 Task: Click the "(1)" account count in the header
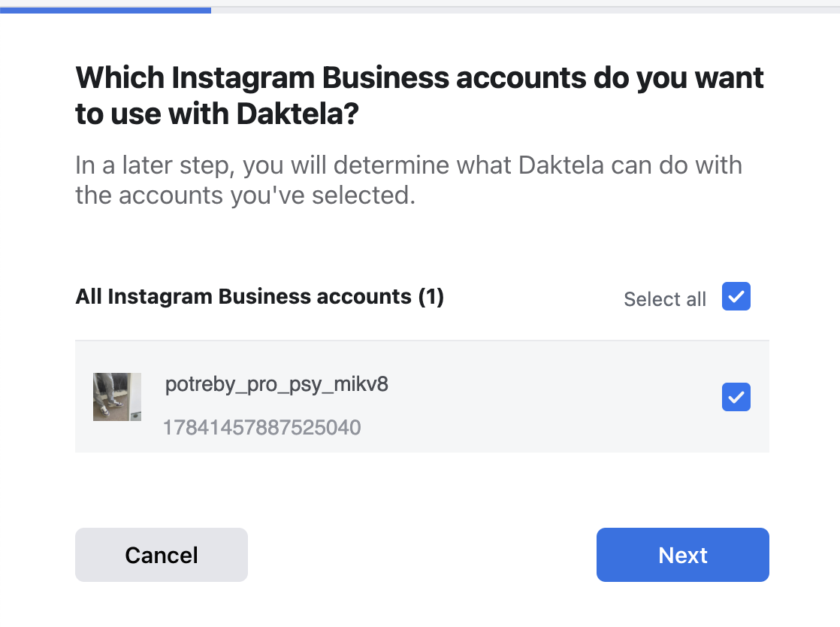[x=431, y=297]
